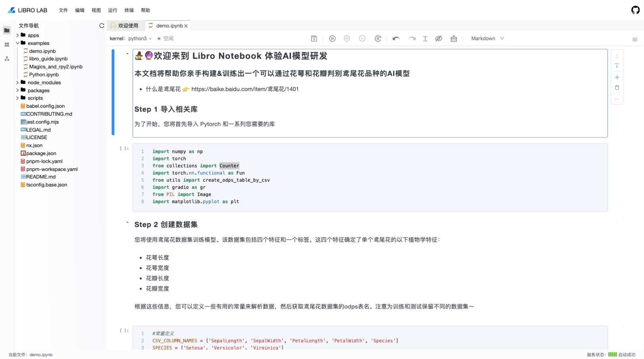This screenshot has width=644, height=359.
Task: Open libro_guide.ipynb in file tree
Action: tap(48, 59)
